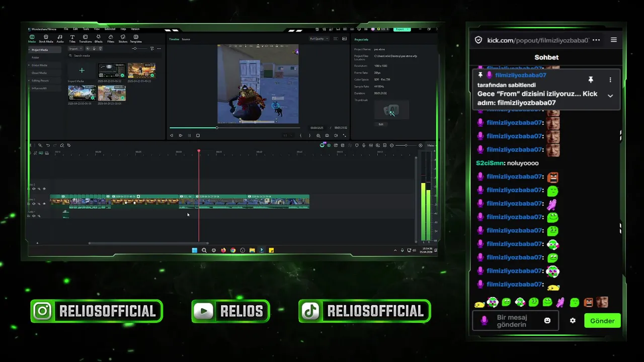Click the Meter button above the audio meter
The width and height of the screenshot is (644, 362).
coord(431,145)
